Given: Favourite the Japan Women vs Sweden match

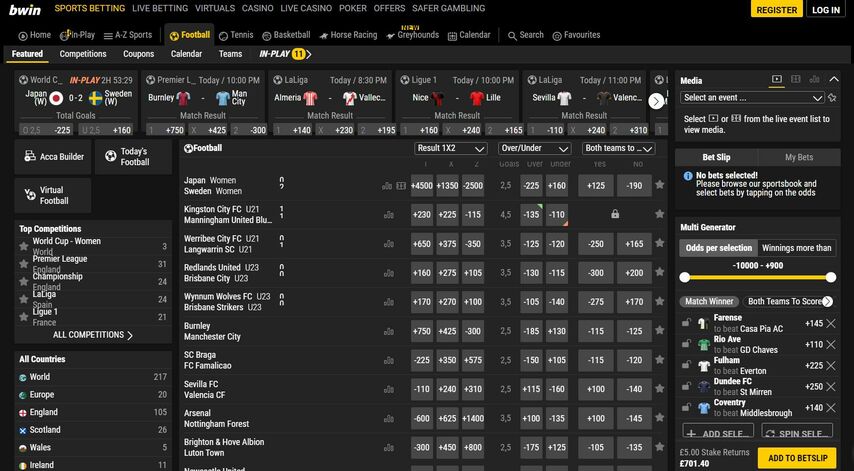Looking at the screenshot, I should point(660,185).
